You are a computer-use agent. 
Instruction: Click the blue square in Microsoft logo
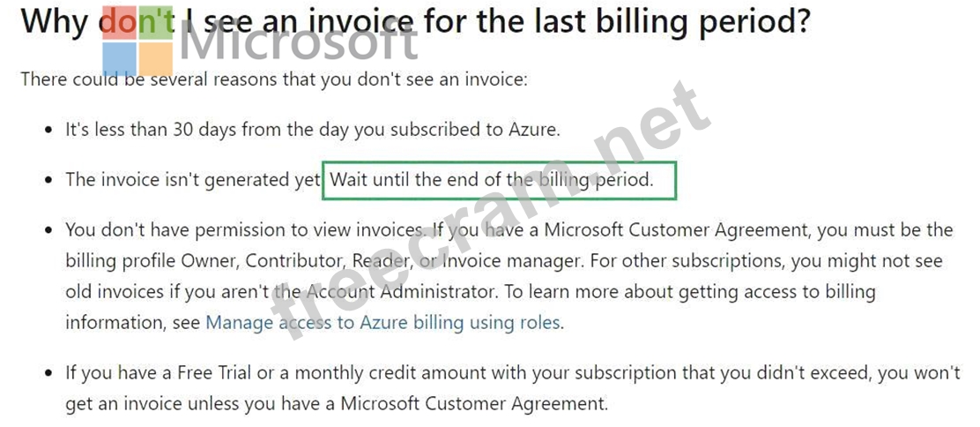(x=119, y=60)
